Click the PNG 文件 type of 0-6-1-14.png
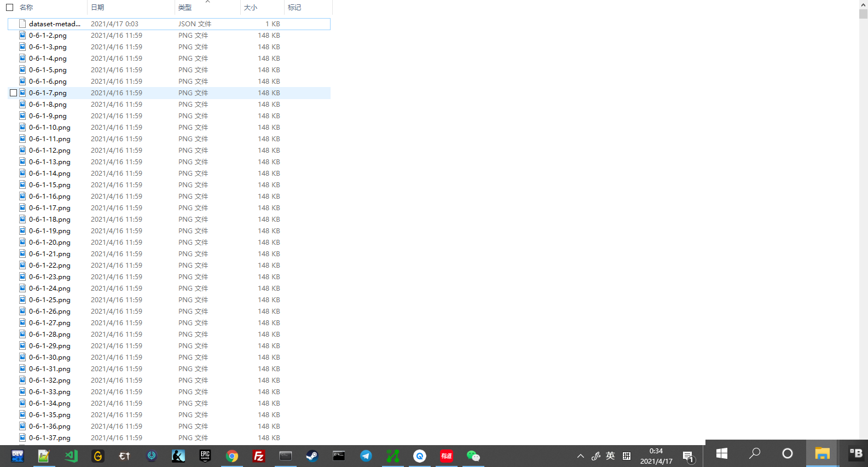 (x=193, y=173)
